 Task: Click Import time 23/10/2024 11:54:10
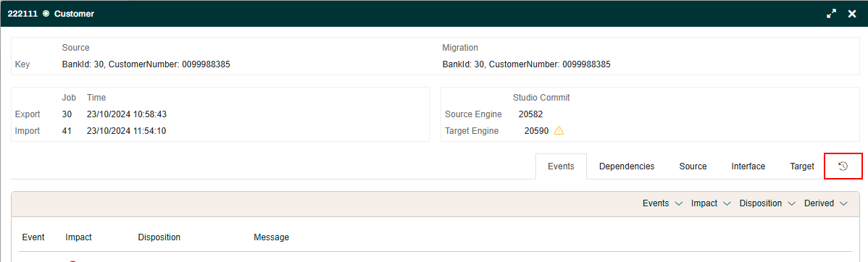click(127, 131)
